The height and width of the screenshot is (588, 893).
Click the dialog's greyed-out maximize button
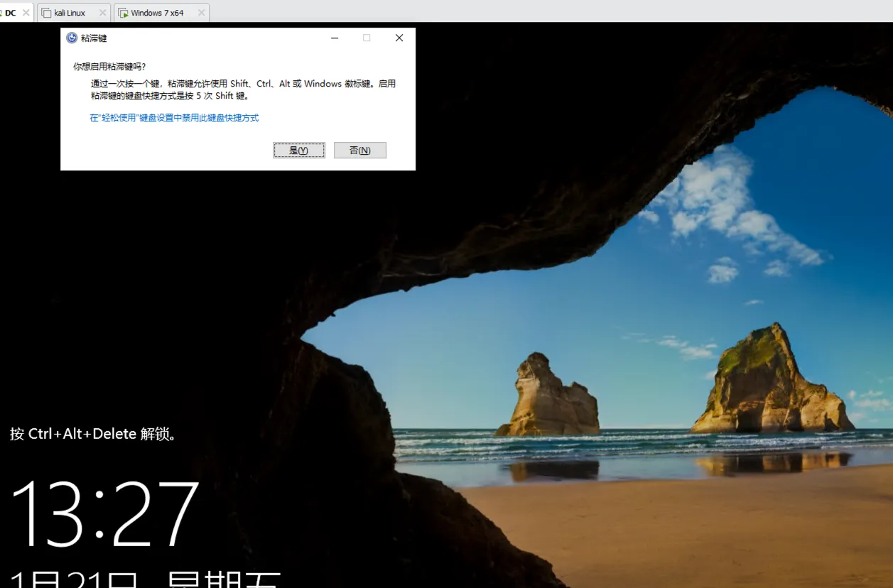(367, 38)
